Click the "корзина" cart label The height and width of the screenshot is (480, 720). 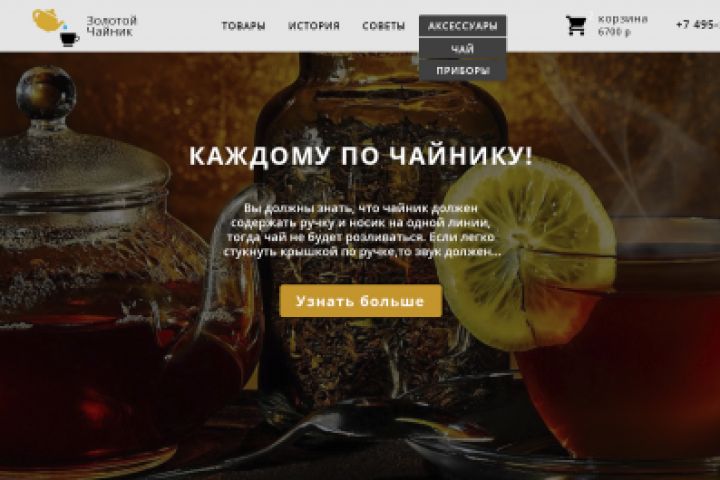click(623, 19)
